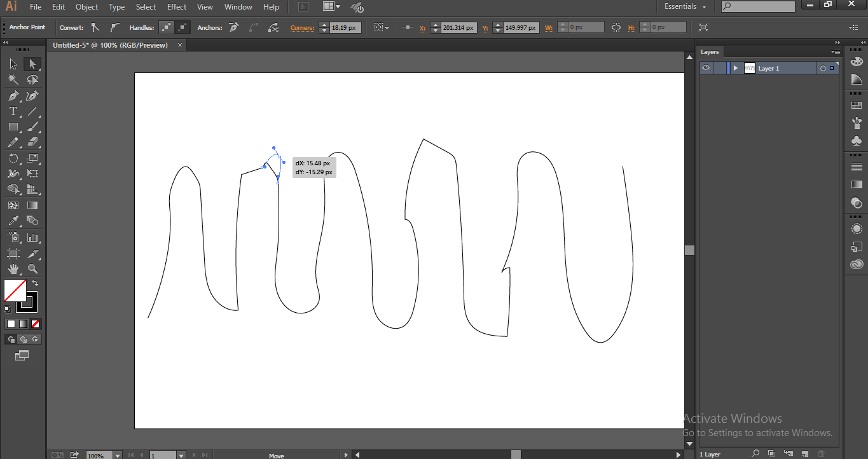This screenshot has width=868, height=459.
Task: Hide Layer 1 with its visibility eye
Action: pyautogui.click(x=706, y=68)
